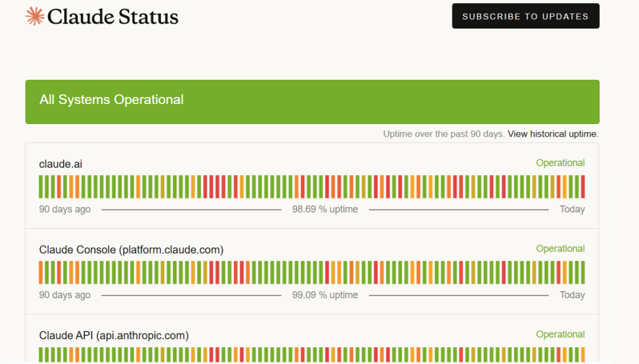Click the Claude API (api.anthropic.com) name
The height and width of the screenshot is (364, 639).
pyautogui.click(x=114, y=335)
